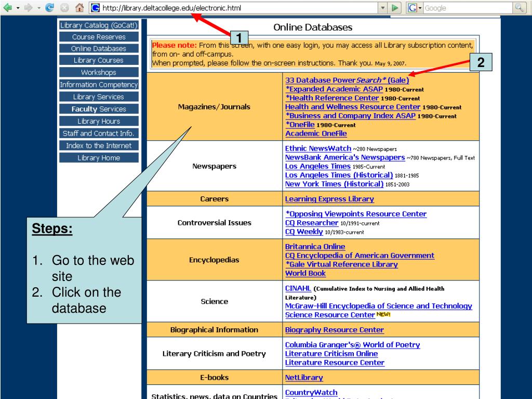Open Staff and Contact Info. in the sidebar

pos(99,134)
